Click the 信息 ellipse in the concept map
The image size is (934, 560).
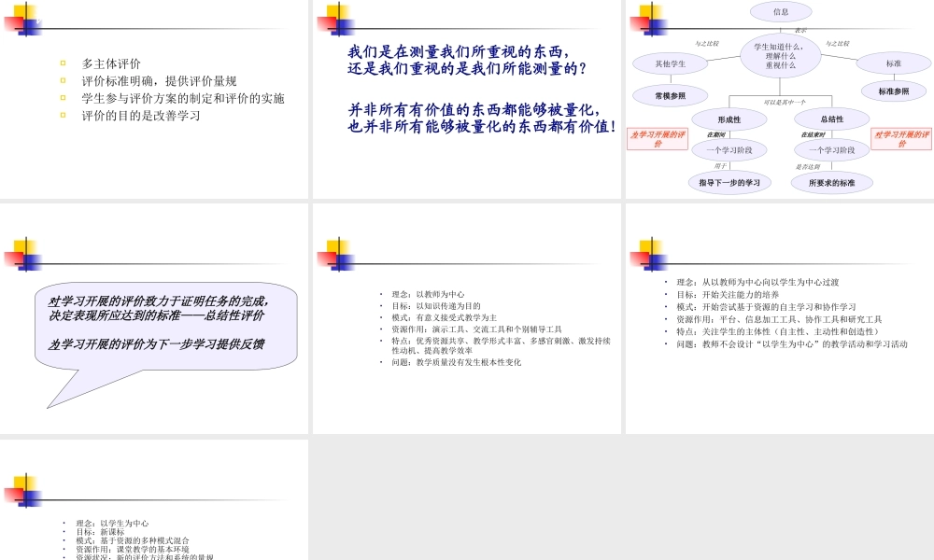click(x=781, y=12)
